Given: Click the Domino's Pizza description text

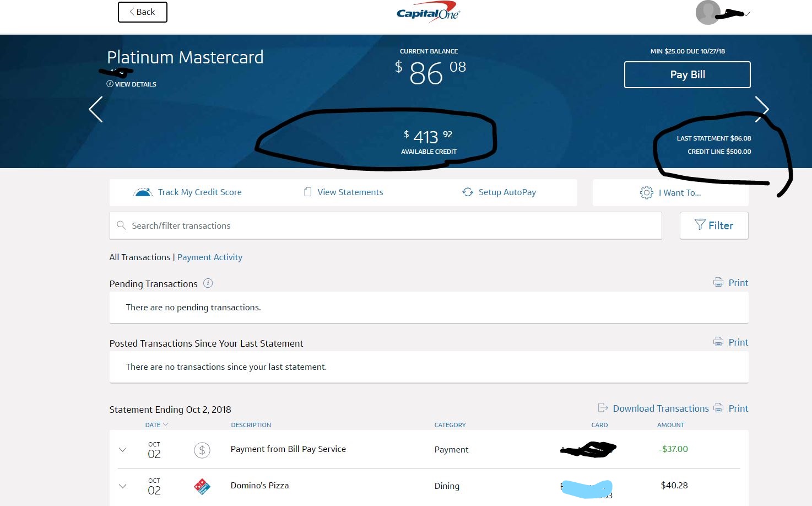Looking at the screenshot, I should click(259, 486).
